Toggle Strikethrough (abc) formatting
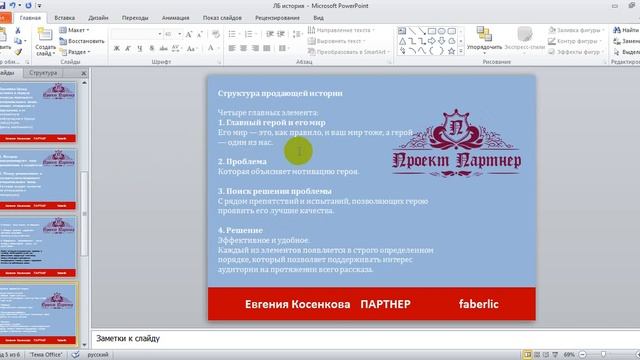This screenshot has height=360, width=640. coord(163,49)
